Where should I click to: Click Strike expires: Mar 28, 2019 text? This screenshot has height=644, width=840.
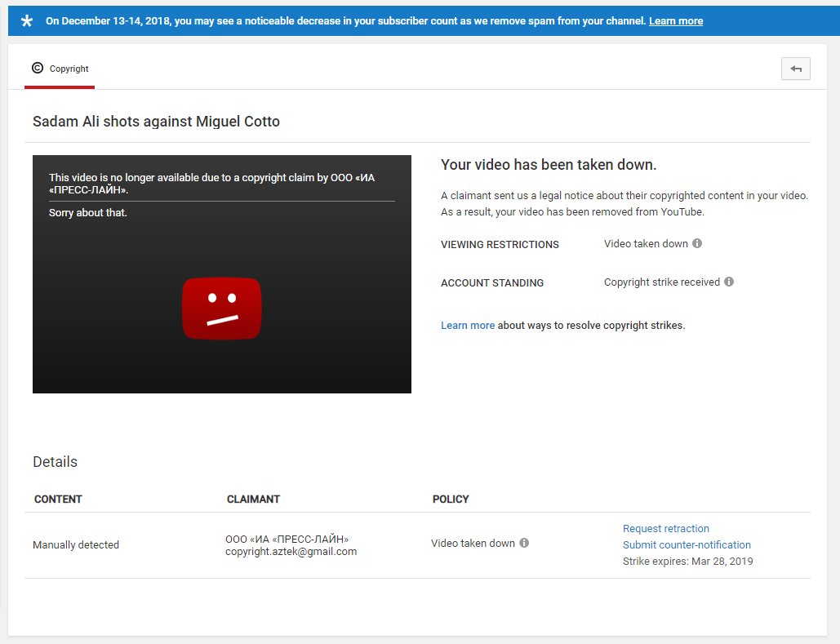688,562
